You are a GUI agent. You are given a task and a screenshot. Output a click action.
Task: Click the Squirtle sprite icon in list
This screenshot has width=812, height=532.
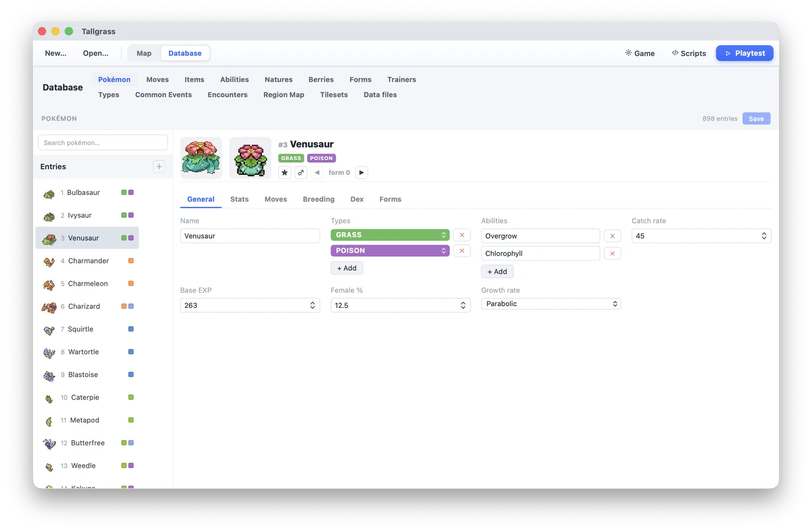click(49, 330)
